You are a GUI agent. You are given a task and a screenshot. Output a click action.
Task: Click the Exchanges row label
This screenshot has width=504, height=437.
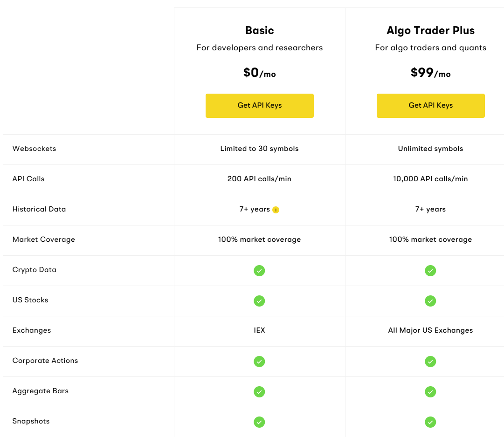pyautogui.click(x=32, y=330)
